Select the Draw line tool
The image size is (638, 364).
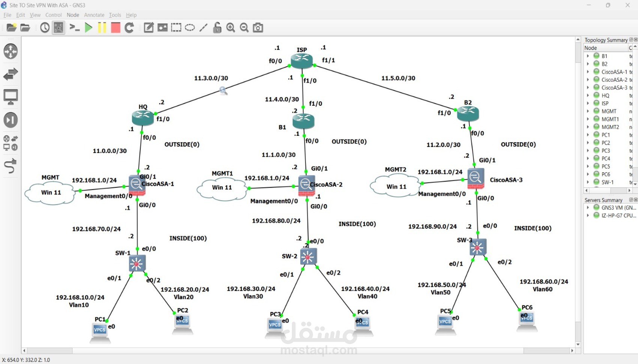pyautogui.click(x=203, y=28)
